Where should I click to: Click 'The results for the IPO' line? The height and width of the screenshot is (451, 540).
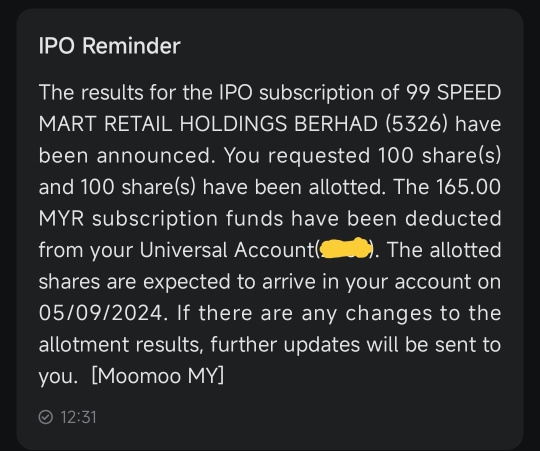(x=145, y=93)
